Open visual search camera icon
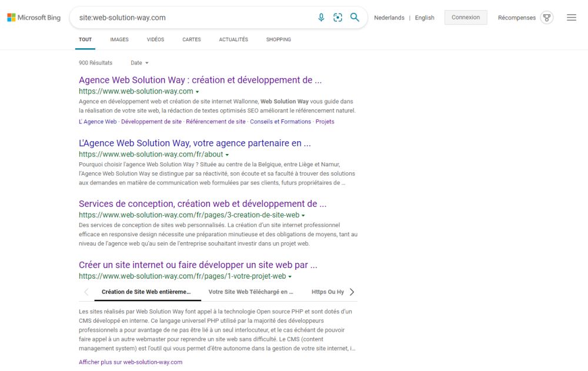Screen dimensions: 588x371 [338, 17]
